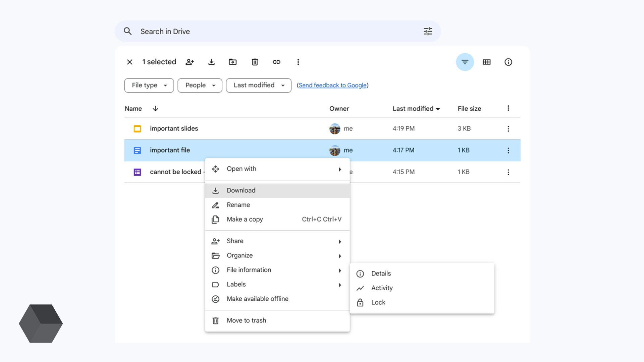644x362 pixels.
Task: Select Rename from the context menu
Action: point(238,205)
